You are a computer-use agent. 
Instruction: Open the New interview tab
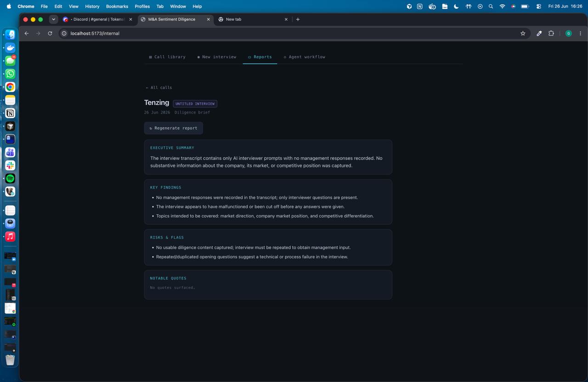pos(216,57)
